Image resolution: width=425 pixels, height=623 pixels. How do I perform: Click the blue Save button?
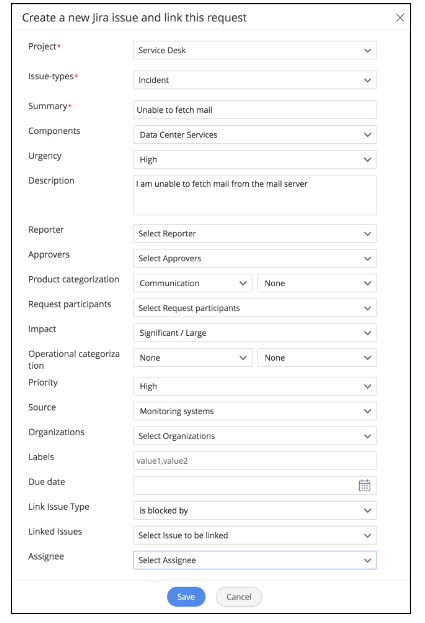point(186,597)
